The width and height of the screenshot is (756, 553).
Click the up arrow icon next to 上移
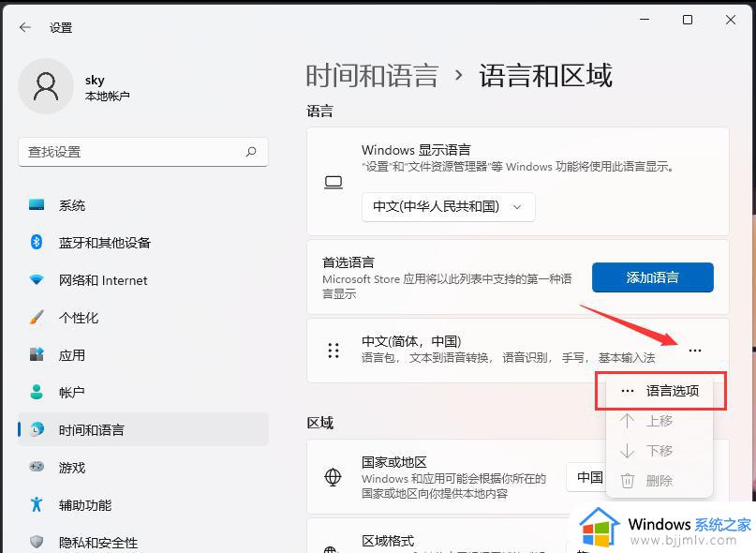[x=628, y=421]
